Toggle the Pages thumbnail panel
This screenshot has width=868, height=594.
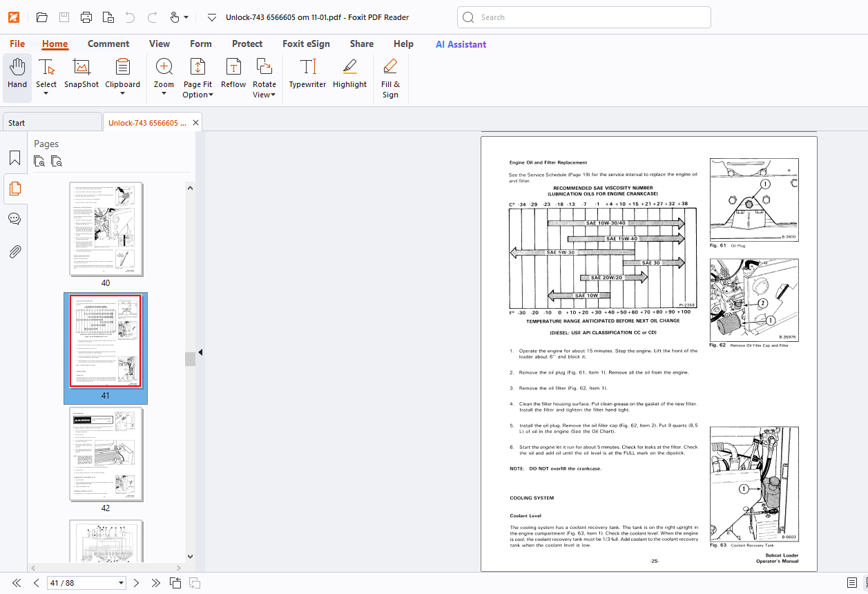tap(15, 188)
